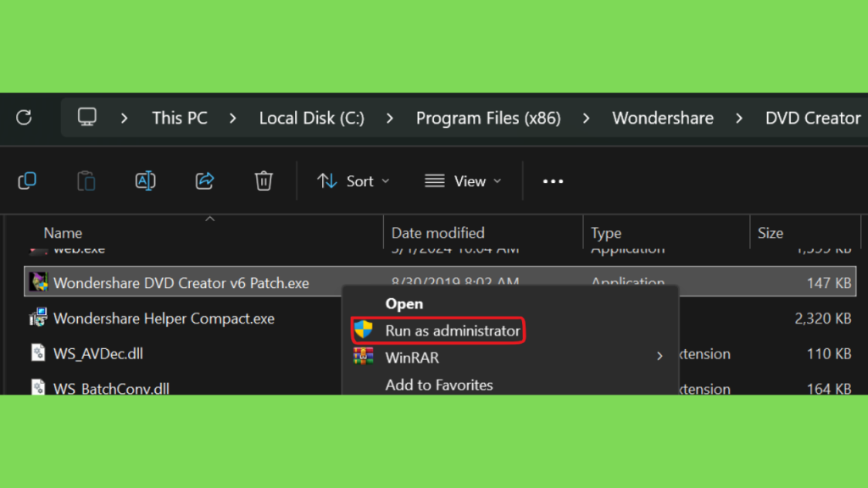Expand the WinRAR submenu arrow

659,357
